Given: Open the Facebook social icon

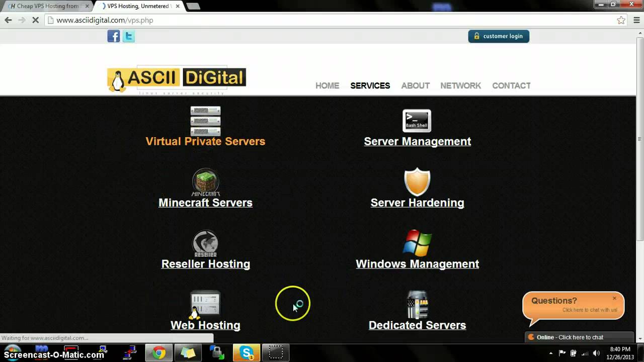Looking at the screenshot, I should [x=114, y=36].
